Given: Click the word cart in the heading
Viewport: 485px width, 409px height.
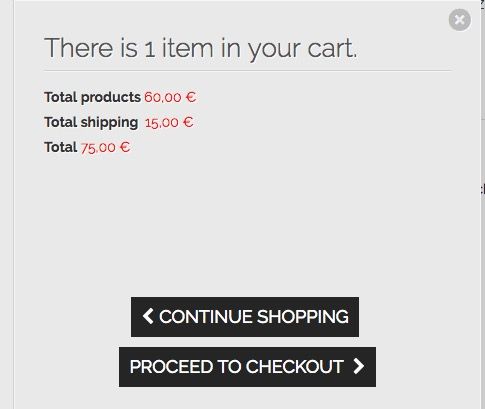Looking at the screenshot, I should [332, 49].
